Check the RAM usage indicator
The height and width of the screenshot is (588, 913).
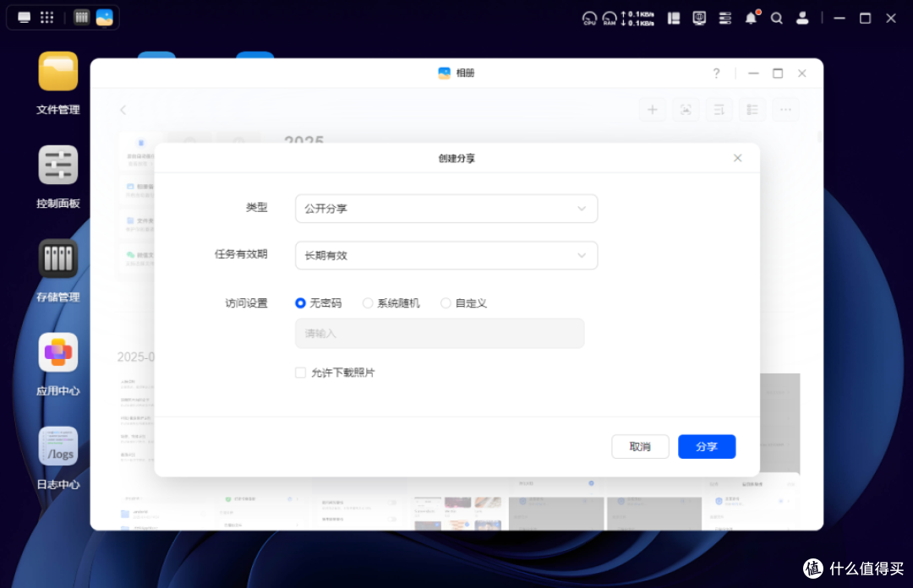point(609,19)
